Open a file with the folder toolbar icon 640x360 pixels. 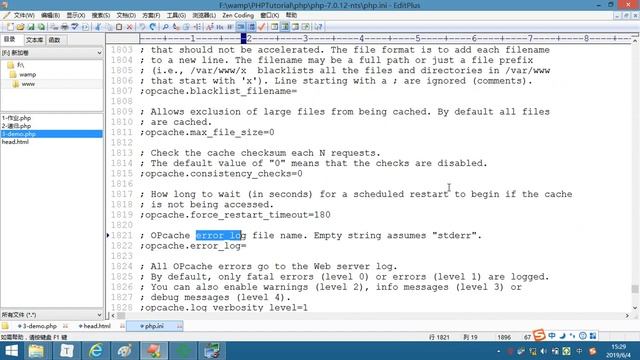20,27
